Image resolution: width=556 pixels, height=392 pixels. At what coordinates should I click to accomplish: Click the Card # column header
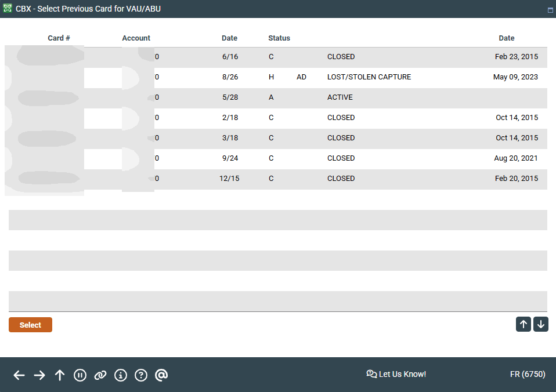59,38
